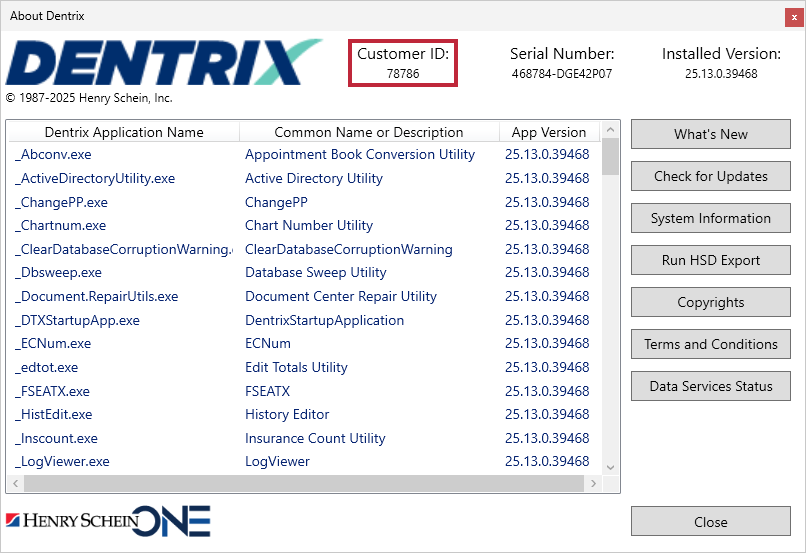This screenshot has height=553, width=806.
Task: Click Database Sweep Utility description
Action: (316, 272)
